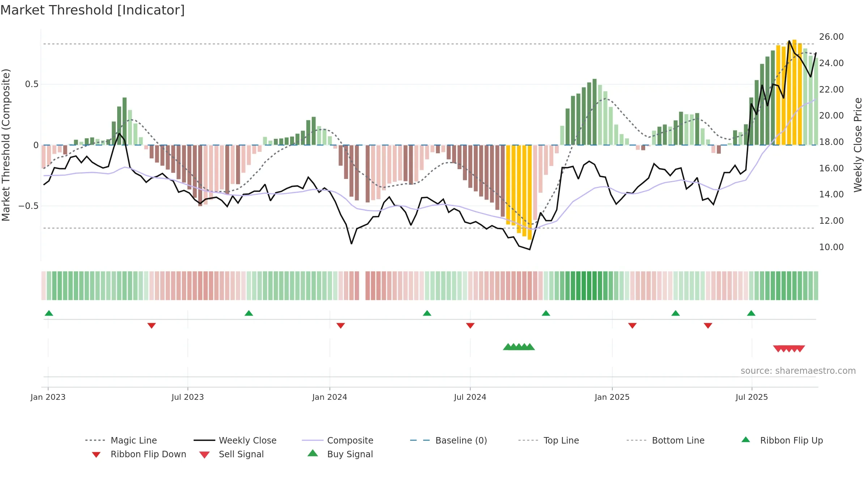
Task: Click the red triangle icon beside Ribbon Flip Down
Action: (96, 455)
